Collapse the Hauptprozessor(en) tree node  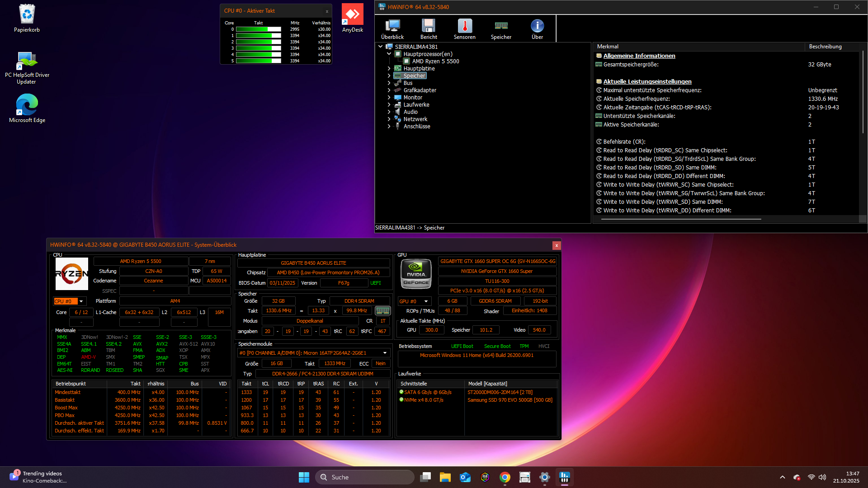pyautogui.click(x=389, y=54)
